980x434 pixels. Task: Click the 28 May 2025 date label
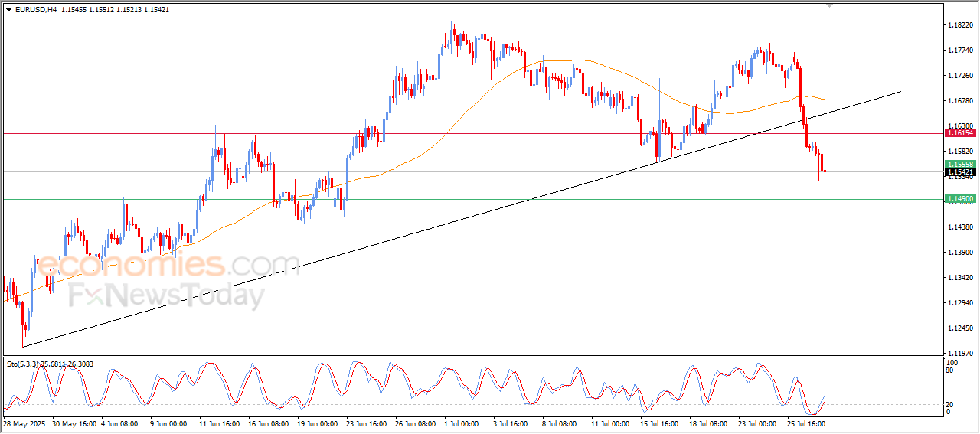click(x=24, y=423)
